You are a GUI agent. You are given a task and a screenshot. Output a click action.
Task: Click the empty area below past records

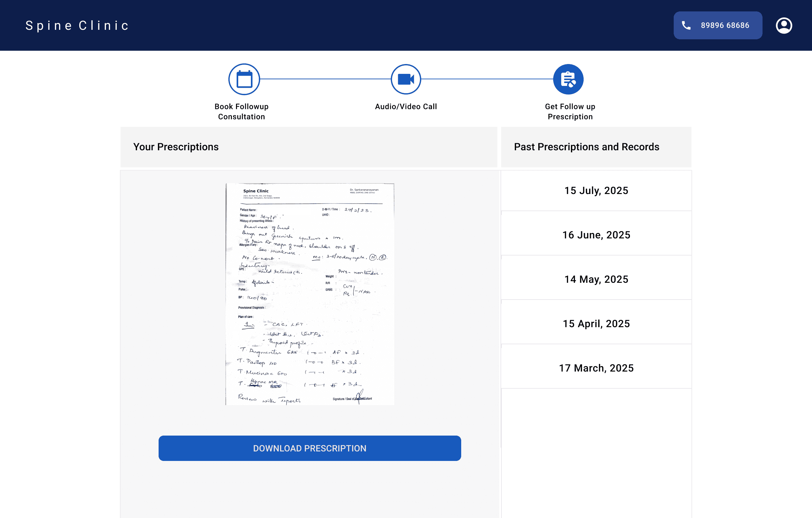[596, 452]
